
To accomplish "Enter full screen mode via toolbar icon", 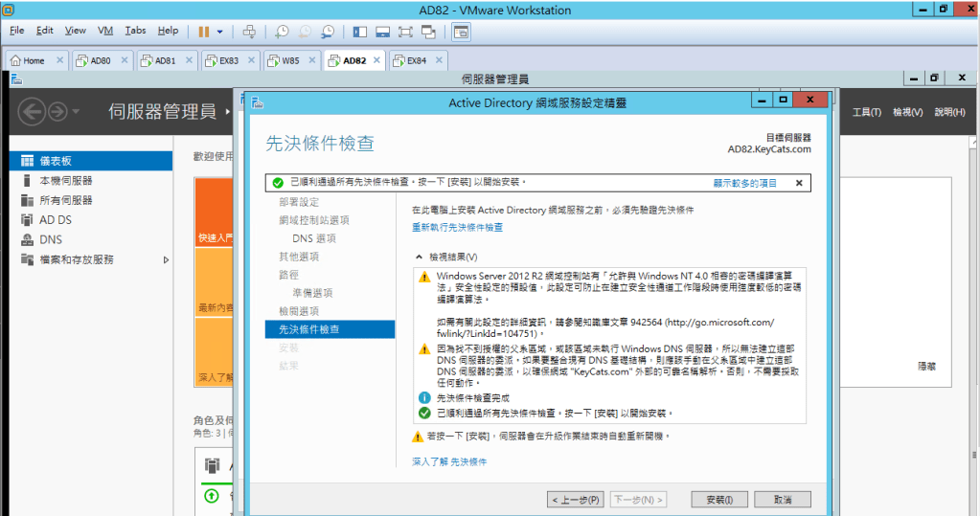I will coord(405,31).
